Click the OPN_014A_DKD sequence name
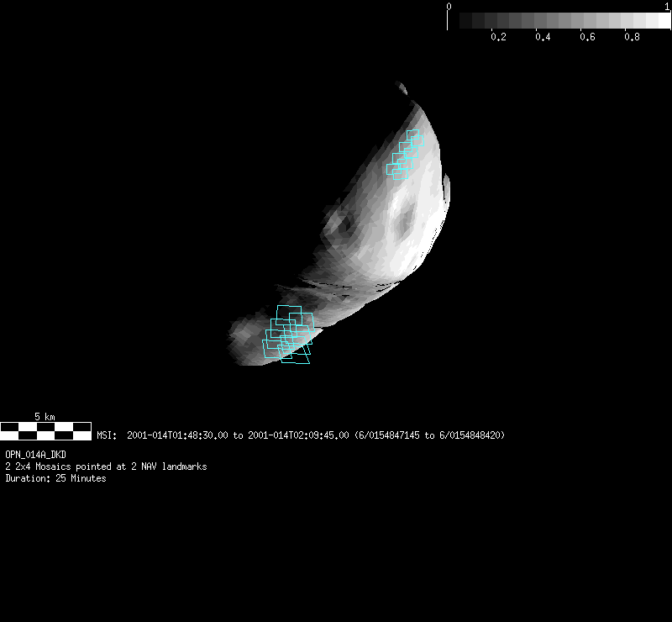The height and width of the screenshot is (622, 672). pos(35,455)
